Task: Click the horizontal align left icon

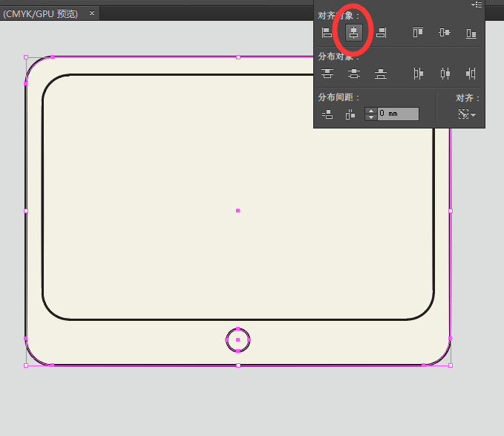Action: pyautogui.click(x=327, y=33)
